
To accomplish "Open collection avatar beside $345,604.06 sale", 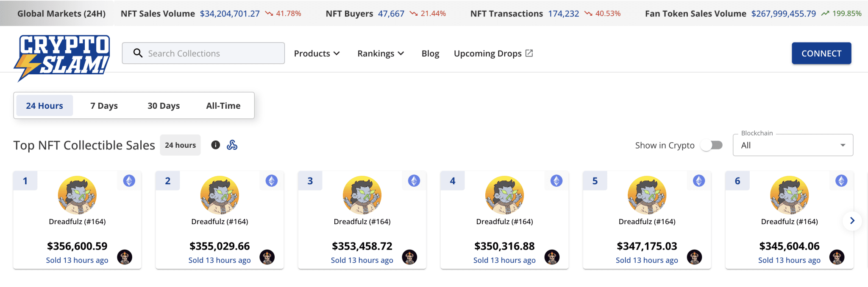I will (x=837, y=257).
